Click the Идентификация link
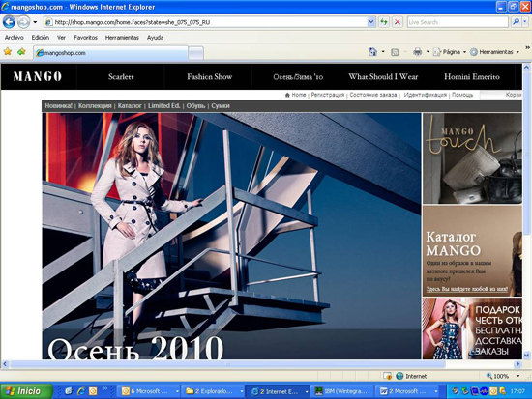Viewport: 532px width, 399px height. [x=426, y=95]
